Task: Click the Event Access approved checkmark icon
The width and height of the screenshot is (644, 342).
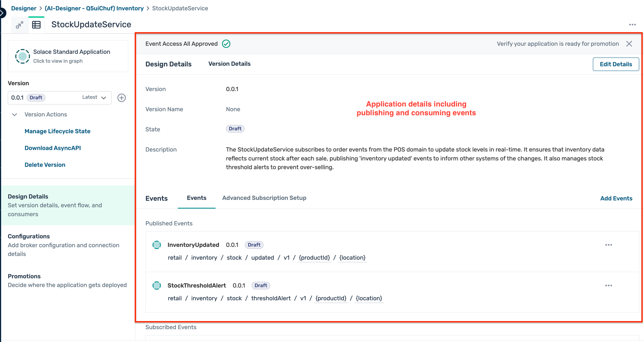Action: point(226,44)
